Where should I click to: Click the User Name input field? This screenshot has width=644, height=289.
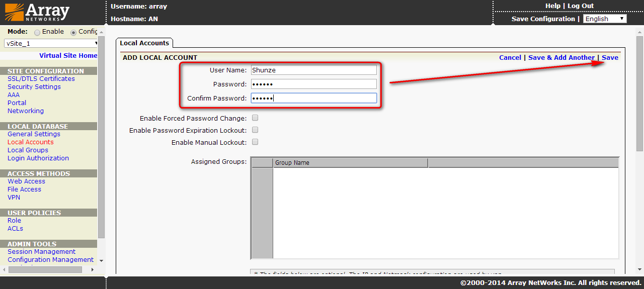313,70
